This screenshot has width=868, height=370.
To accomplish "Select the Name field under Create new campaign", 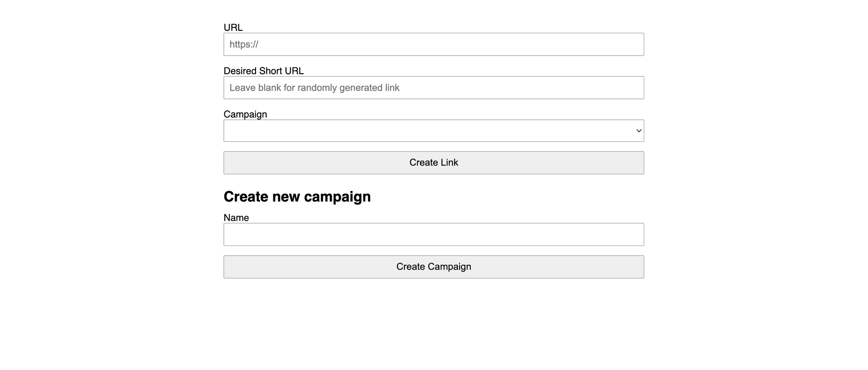I will [x=434, y=234].
